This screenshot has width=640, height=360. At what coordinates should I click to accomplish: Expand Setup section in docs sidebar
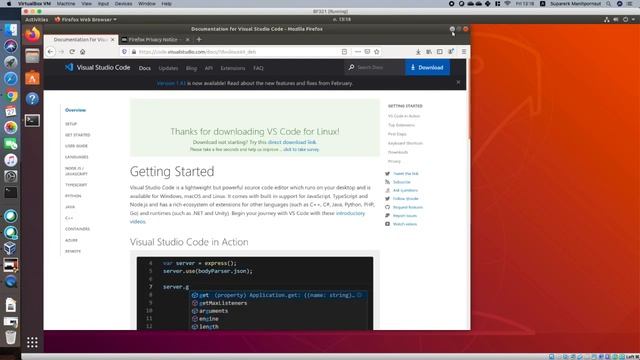point(71,124)
